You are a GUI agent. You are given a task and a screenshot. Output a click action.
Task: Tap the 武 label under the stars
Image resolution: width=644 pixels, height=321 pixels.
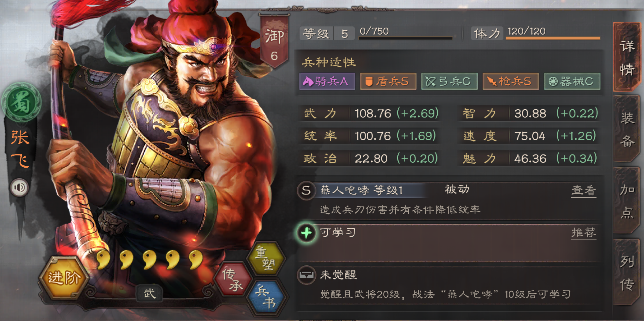click(x=149, y=293)
